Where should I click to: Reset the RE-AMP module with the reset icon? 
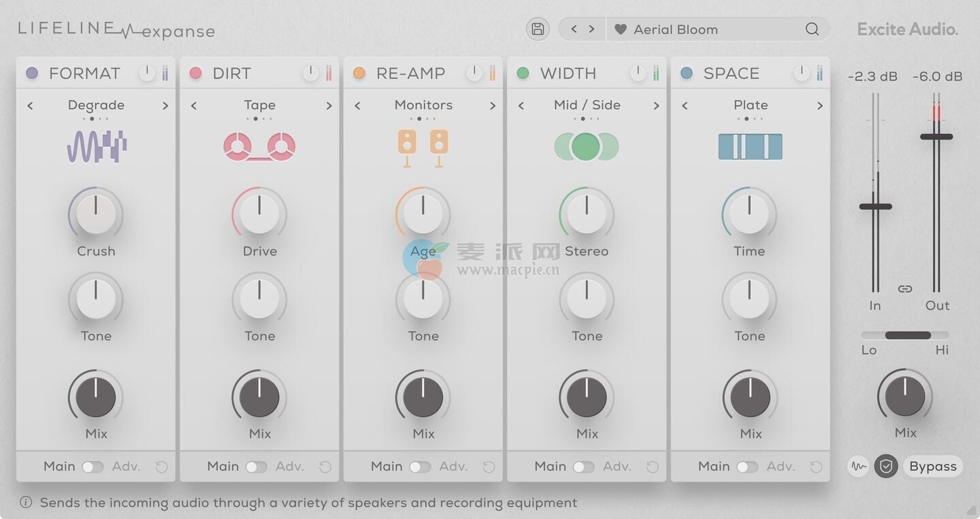point(489,467)
